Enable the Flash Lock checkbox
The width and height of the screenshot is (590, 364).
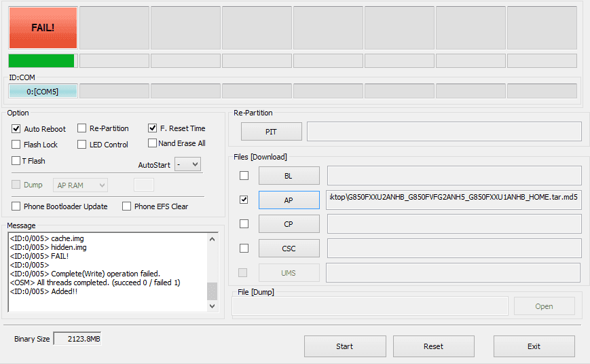click(16, 145)
